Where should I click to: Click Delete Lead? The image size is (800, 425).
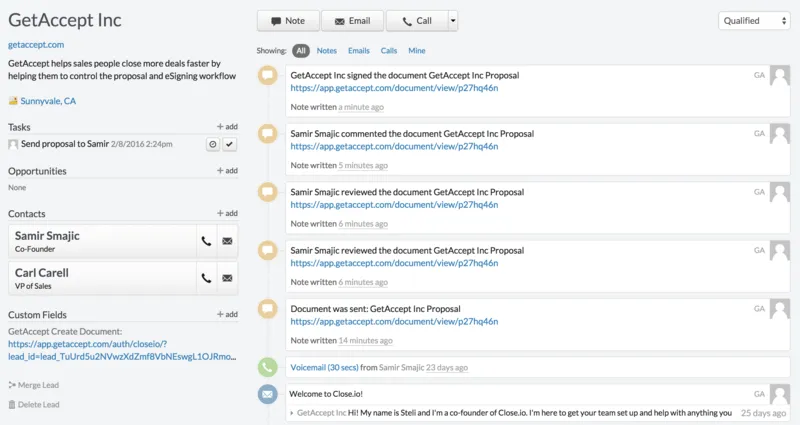tap(34, 405)
